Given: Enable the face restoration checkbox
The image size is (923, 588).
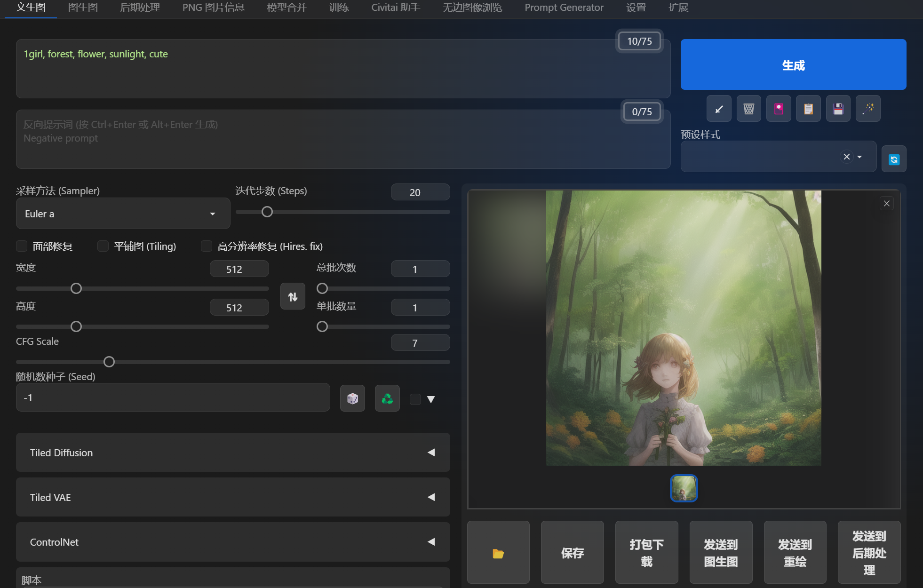Looking at the screenshot, I should click(22, 246).
